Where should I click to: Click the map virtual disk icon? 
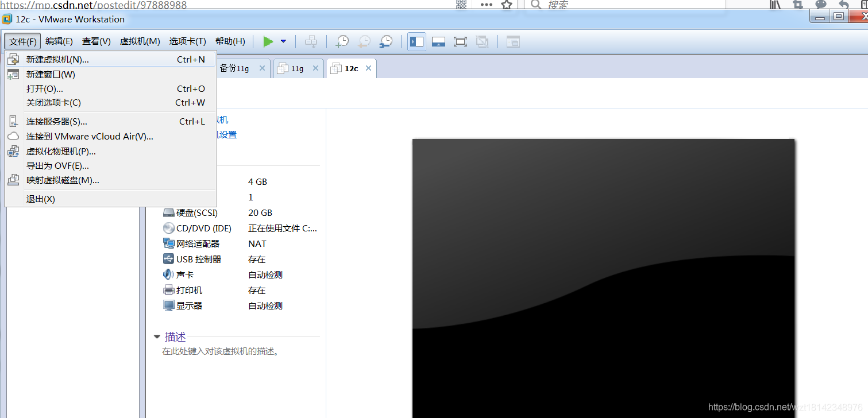(13, 180)
